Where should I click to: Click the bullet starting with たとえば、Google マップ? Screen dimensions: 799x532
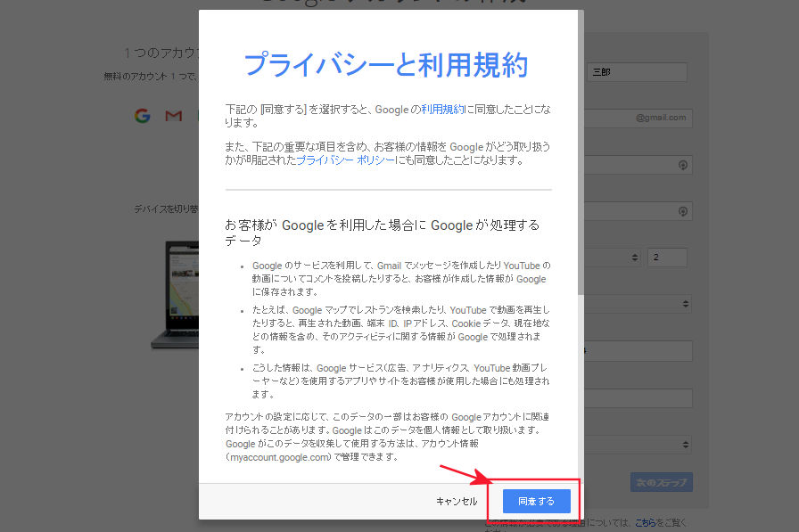(401, 330)
